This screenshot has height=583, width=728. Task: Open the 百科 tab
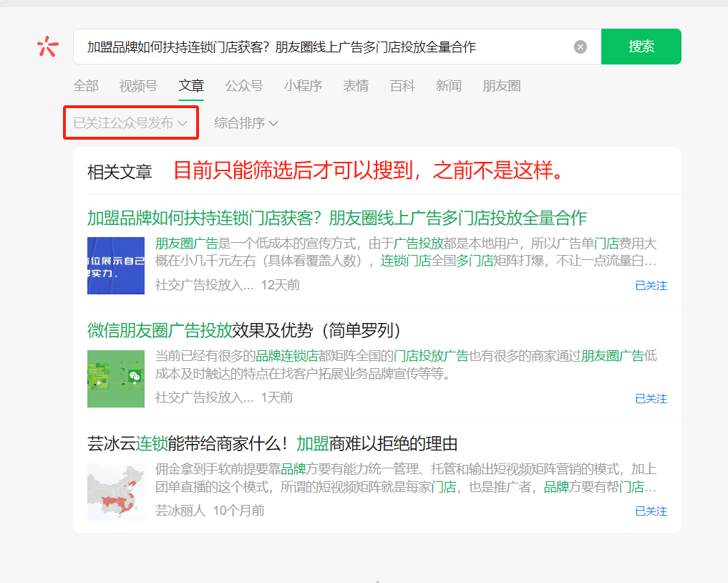(402, 86)
